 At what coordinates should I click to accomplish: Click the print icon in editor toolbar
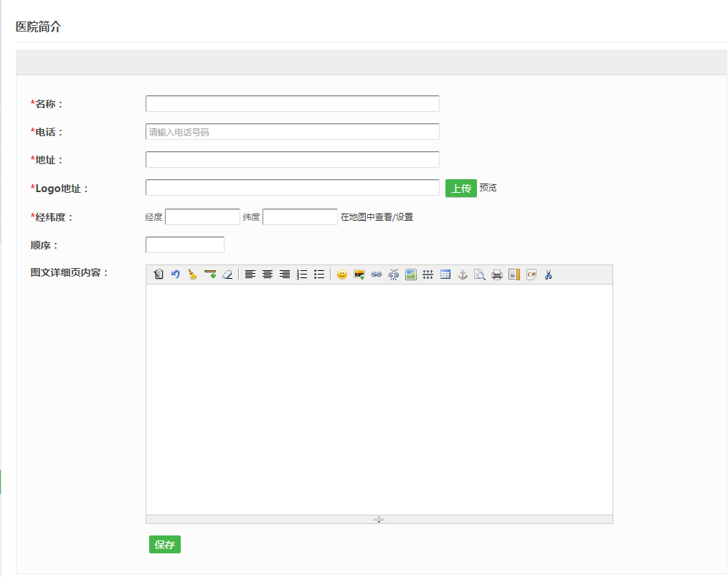[x=497, y=275]
